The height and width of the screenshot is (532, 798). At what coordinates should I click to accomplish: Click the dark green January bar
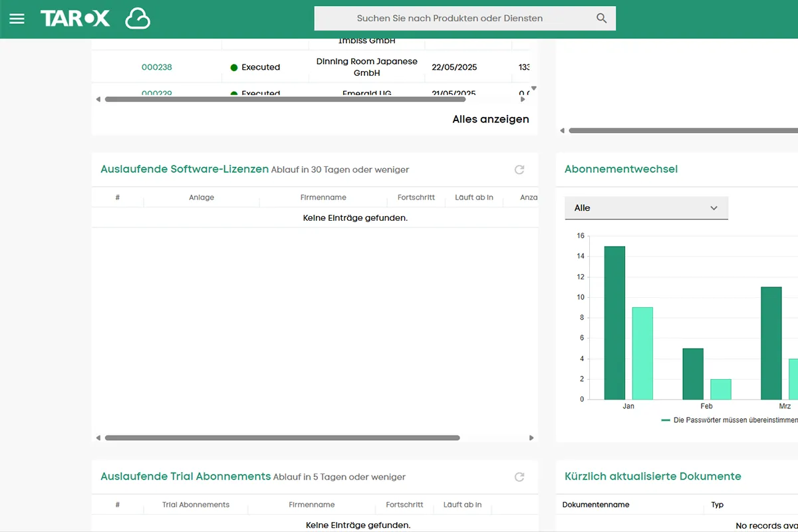(x=614, y=323)
